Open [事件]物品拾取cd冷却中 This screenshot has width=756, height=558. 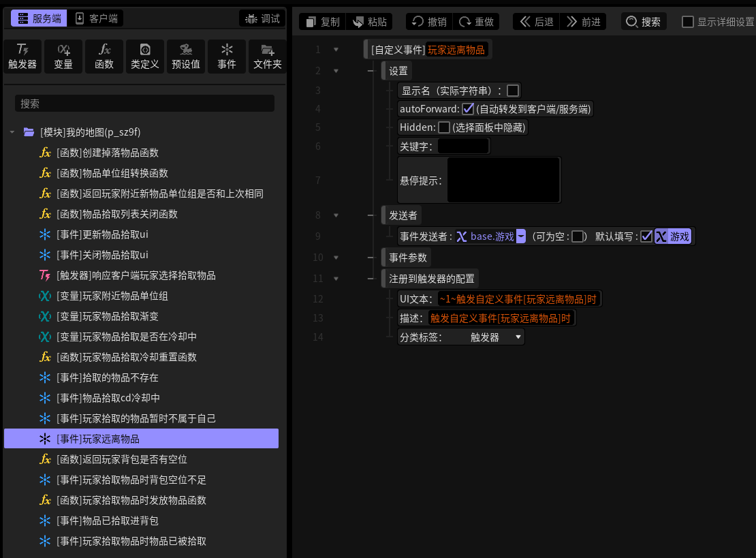coord(108,398)
